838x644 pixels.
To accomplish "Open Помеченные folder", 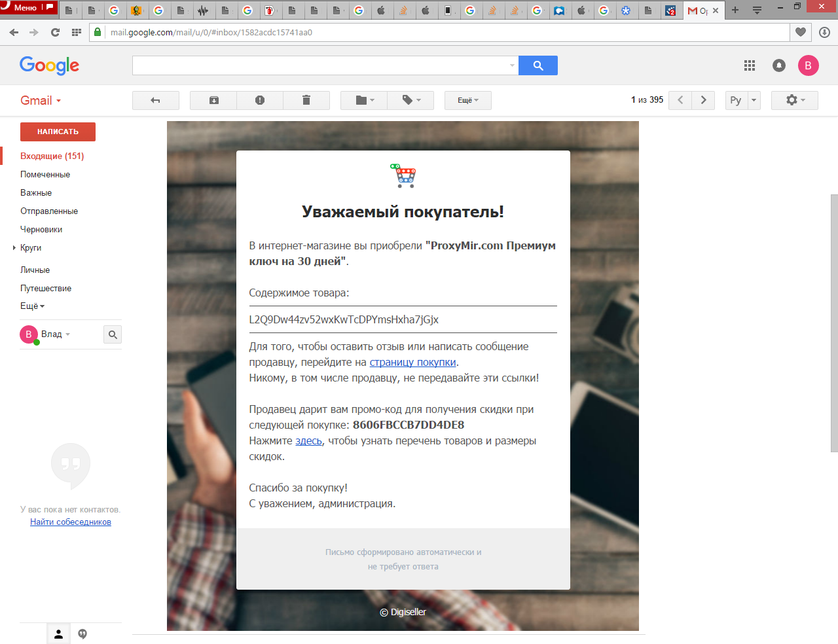I will tap(45, 174).
